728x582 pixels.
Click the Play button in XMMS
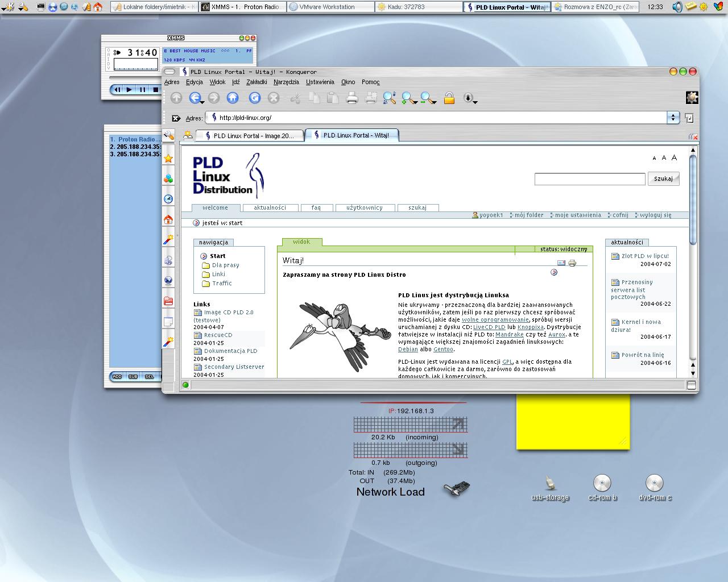129,89
